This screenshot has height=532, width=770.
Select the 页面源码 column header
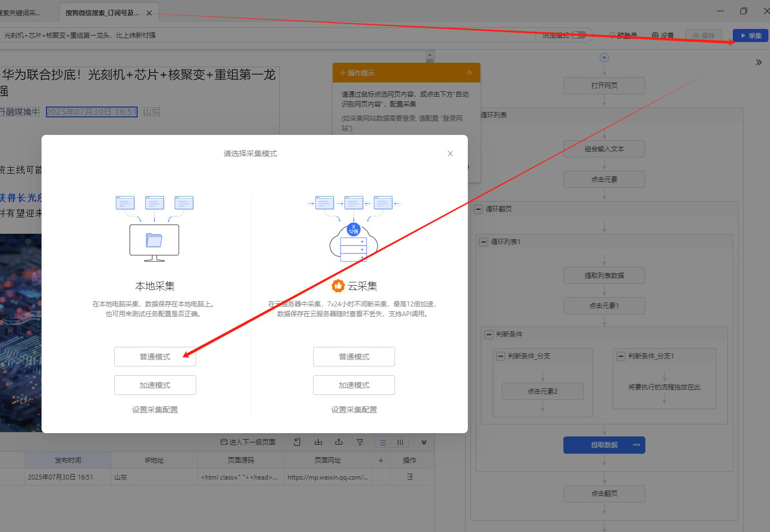pos(241,460)
